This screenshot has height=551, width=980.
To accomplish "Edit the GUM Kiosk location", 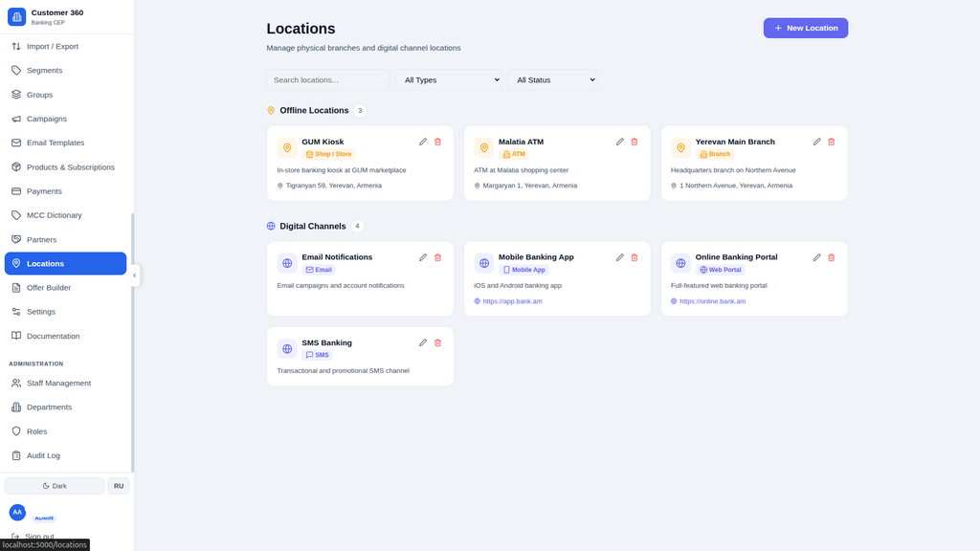I will click(x=423, y=142).
